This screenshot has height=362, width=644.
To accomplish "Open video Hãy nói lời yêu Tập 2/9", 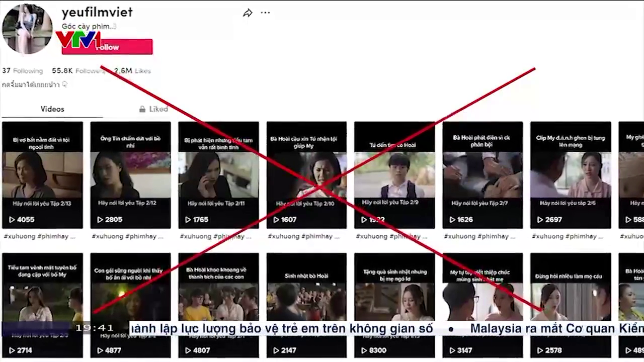I will (394, 175).
